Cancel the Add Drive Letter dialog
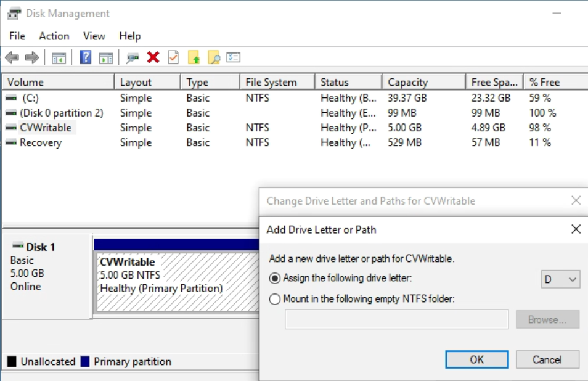 click(546, 359)
